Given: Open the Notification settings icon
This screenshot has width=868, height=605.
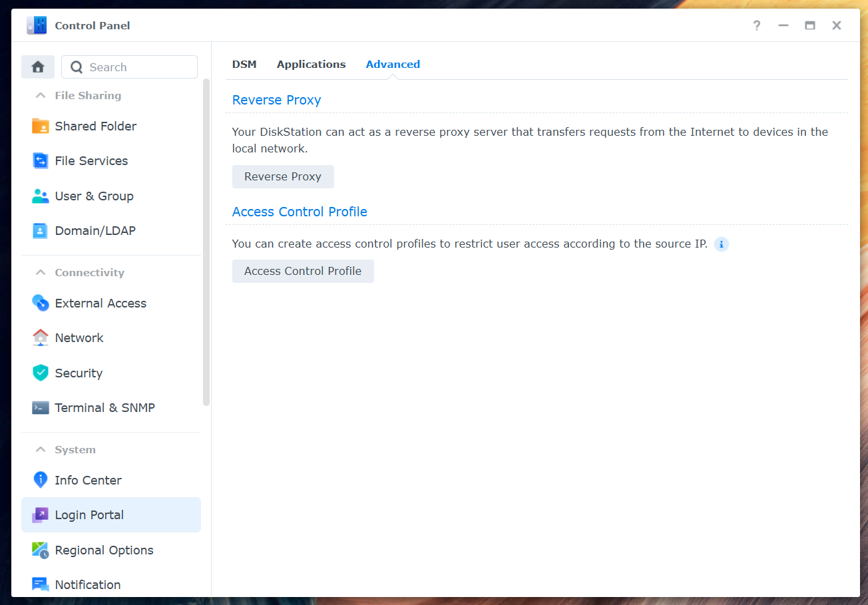Looking at the screenshot, I should [x=40, y=584].
